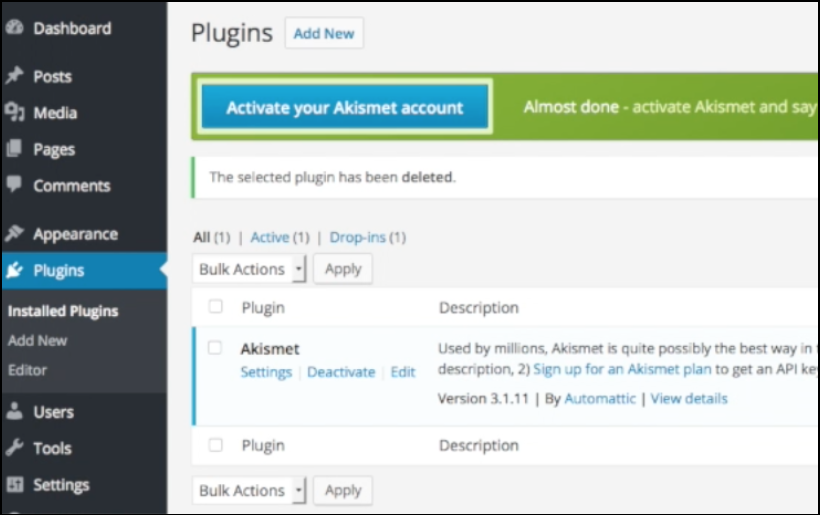Click the Tools wrench icon
This screenshot has height=515, width=820.
[x=15, y=448]
